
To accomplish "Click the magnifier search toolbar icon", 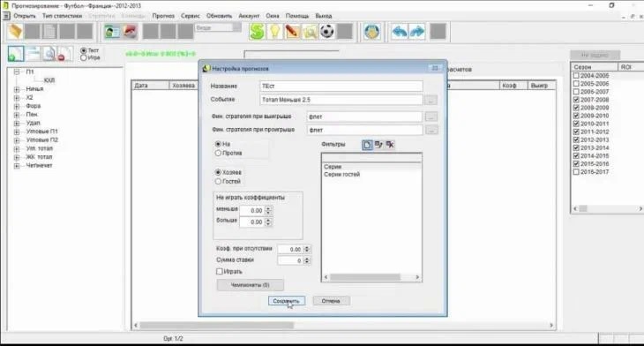I will pos(310,32).
